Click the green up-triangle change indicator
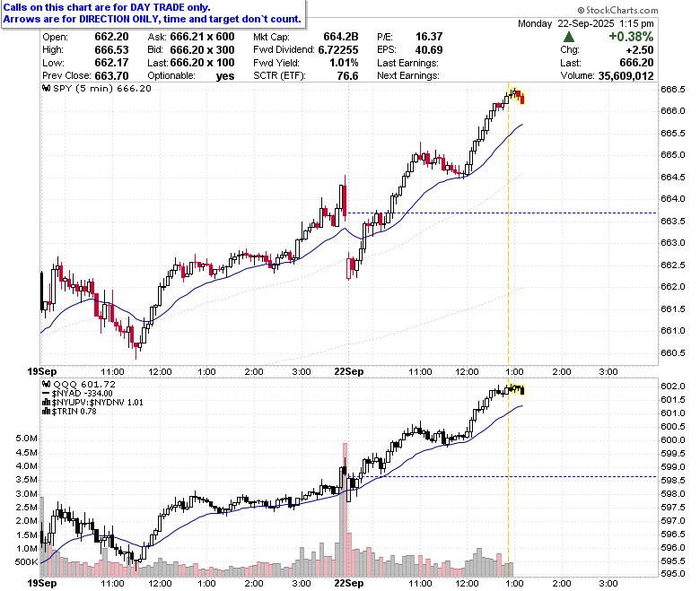The width and height of the screenshot is (700, 591). click(569, 37)
